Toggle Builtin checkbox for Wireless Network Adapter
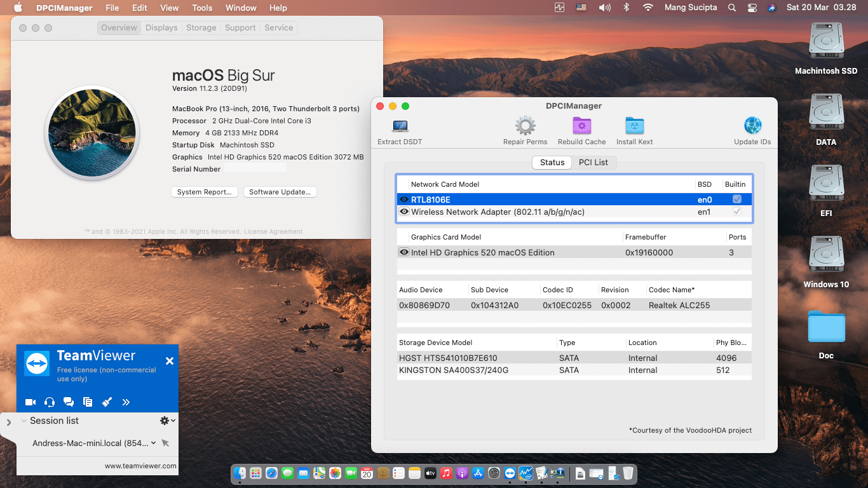 tap(737, 212)
